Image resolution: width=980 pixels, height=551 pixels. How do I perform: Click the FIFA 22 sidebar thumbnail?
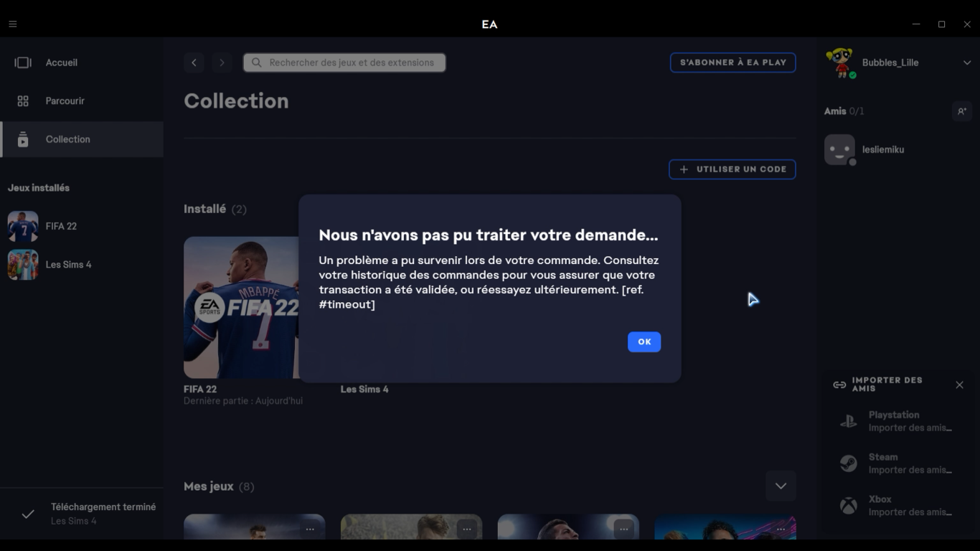tap(23, 226)
